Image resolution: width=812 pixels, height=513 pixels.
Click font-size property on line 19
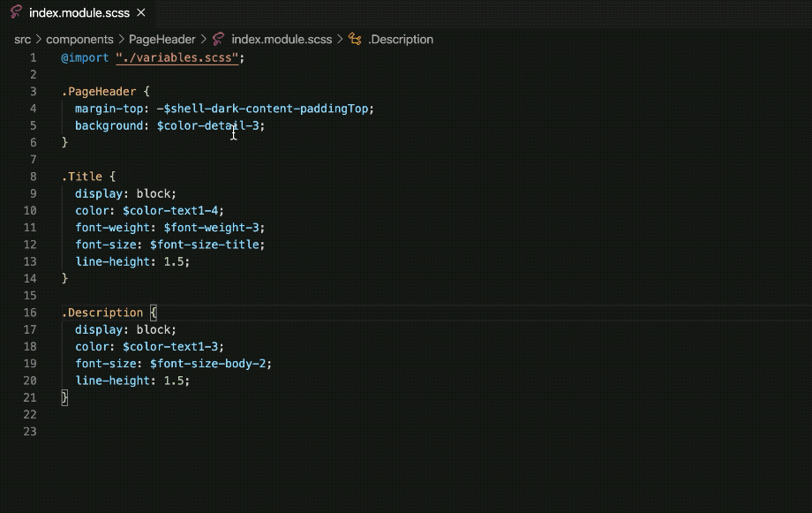click(x=106, y=364)
